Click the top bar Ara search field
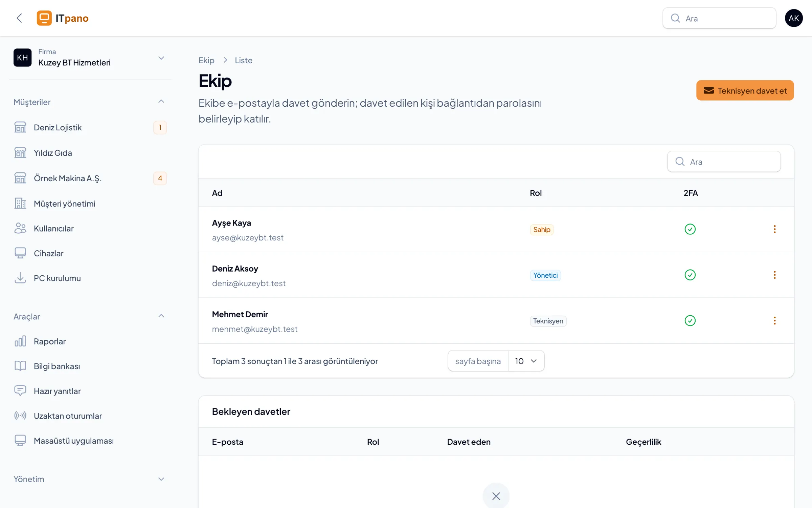The width and height of the screenshot is (812, 508). 719,18
